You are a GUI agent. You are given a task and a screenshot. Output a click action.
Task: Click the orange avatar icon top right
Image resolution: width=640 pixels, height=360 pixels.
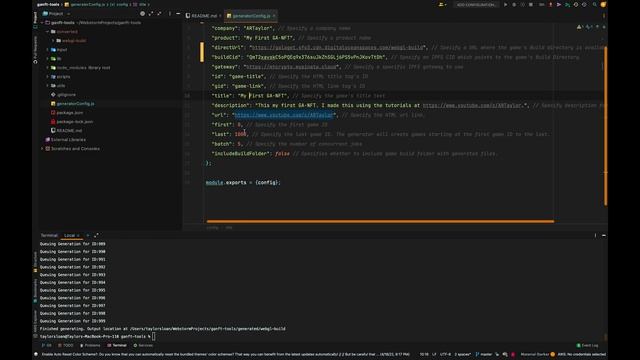603,5
